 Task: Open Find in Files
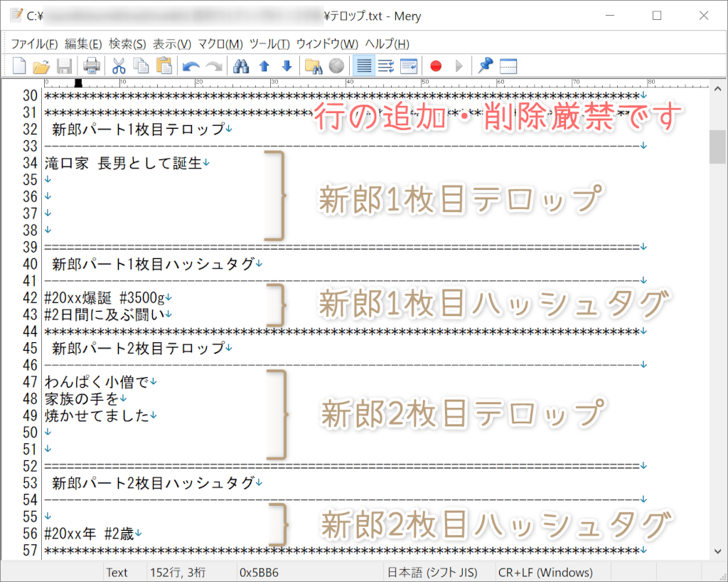pyautogui.click(x=314, y=65)
